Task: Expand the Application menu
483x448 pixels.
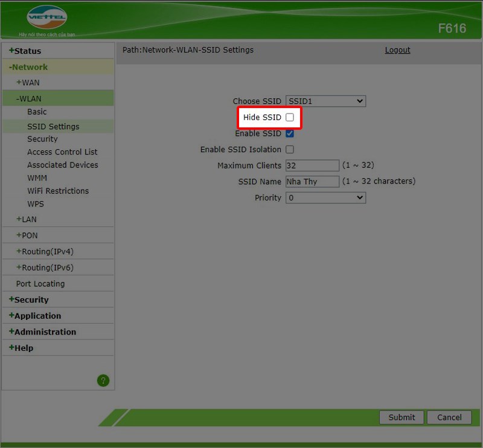Action: [35, 316]
